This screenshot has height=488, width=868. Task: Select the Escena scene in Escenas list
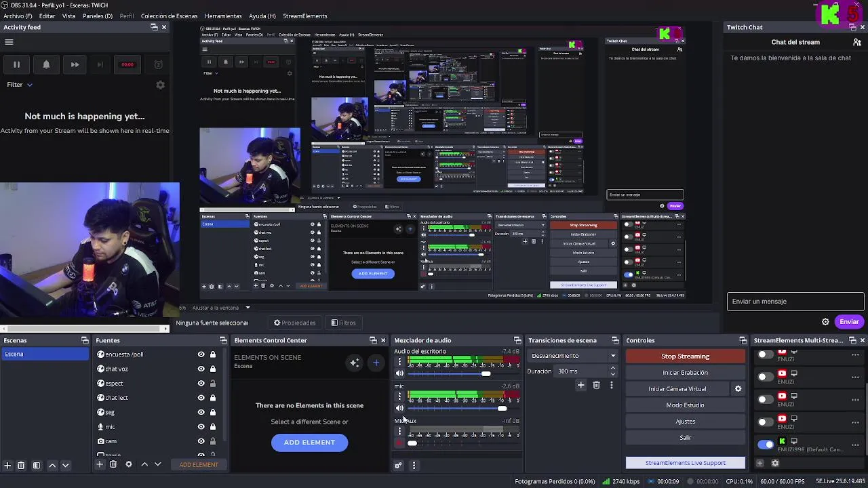(44, 354)
